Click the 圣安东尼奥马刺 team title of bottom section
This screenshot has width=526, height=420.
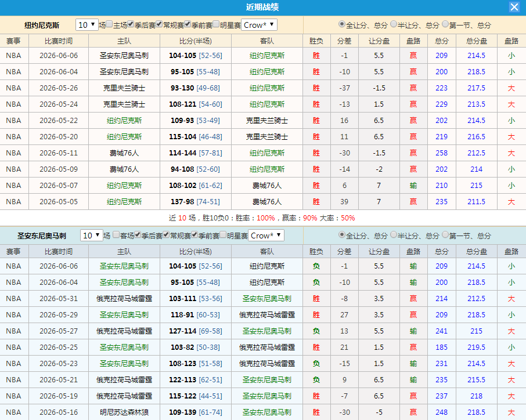pos(42,236)
